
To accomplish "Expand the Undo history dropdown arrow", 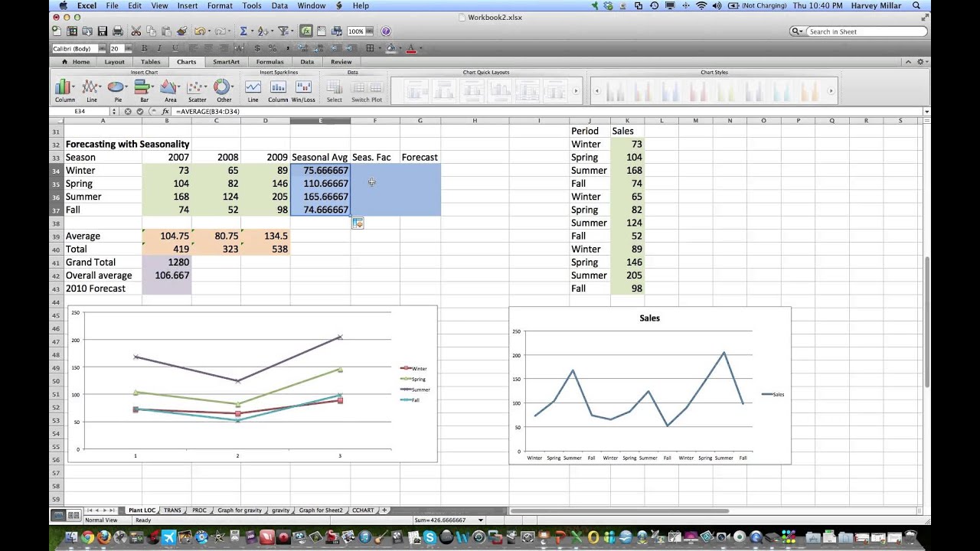I will (x=210, y=31).
